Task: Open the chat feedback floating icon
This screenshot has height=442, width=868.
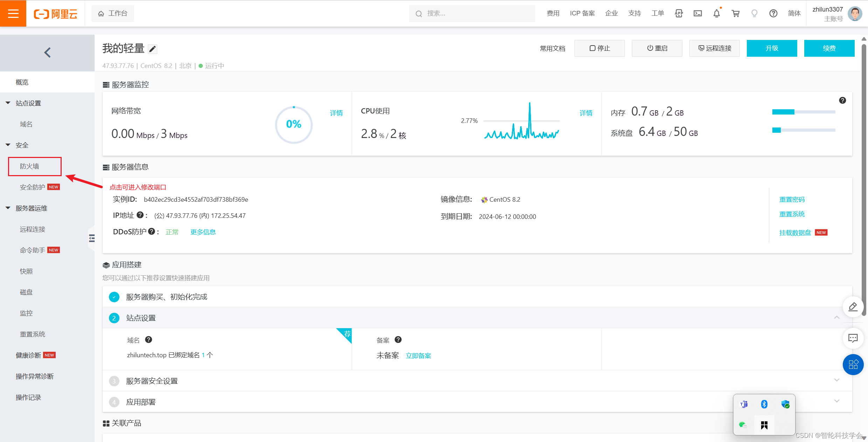Action: tap(853, 338)
